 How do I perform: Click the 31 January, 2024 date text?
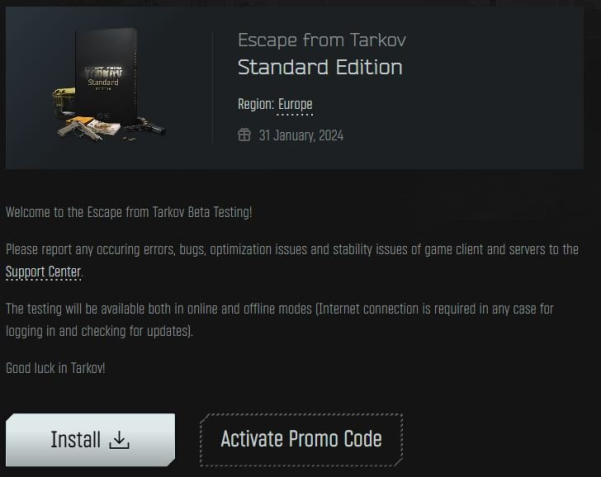coord(301,135)
